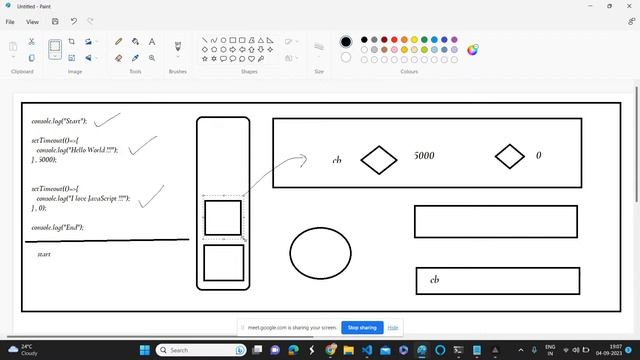Select the Eraser tool

[118, 58]
